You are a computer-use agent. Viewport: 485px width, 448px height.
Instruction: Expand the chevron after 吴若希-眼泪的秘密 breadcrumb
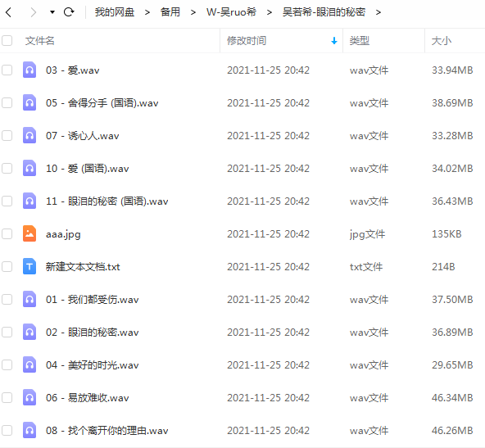pyautogui.click(x=378, y=12)
